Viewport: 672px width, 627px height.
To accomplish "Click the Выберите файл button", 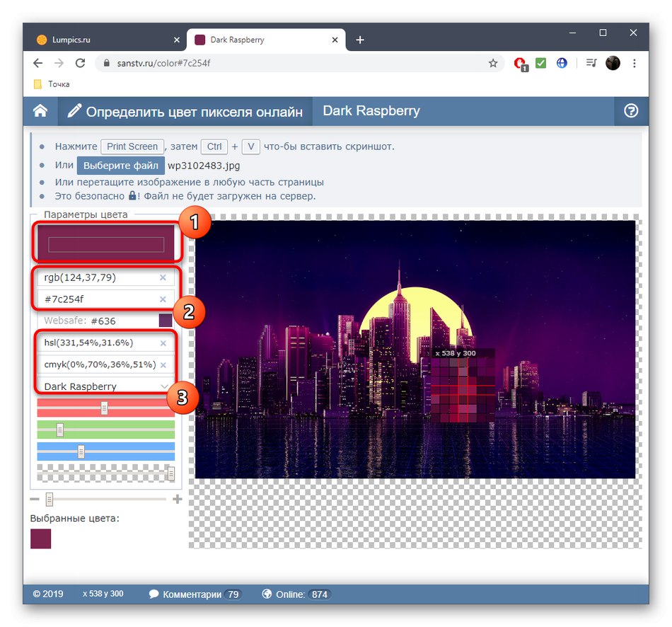I will 121,166.
